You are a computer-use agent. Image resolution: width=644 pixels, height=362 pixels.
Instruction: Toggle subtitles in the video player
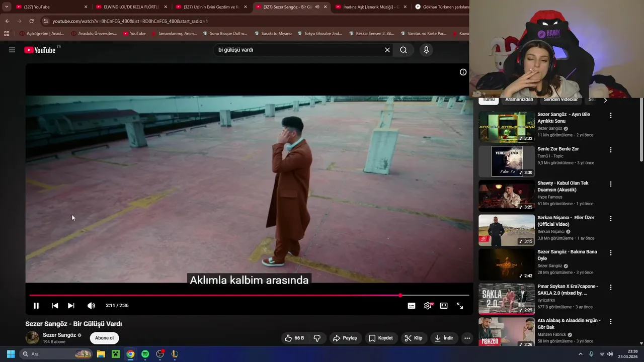click(x=412, y=306)
